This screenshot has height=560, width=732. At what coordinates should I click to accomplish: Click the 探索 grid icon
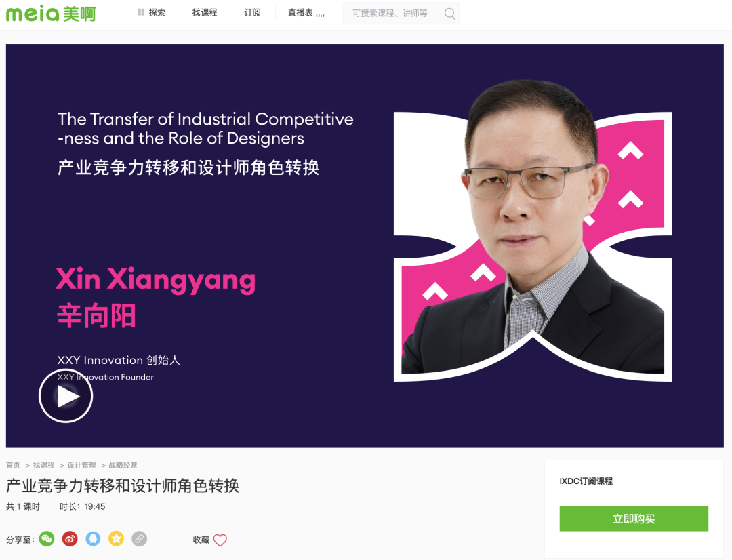pos(140,12)
